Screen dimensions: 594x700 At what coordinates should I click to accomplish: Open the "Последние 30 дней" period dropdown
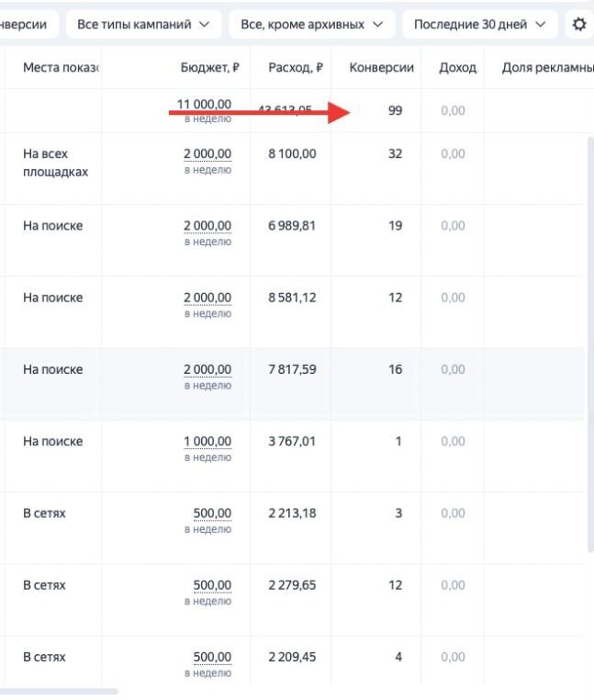pos(479,25)
